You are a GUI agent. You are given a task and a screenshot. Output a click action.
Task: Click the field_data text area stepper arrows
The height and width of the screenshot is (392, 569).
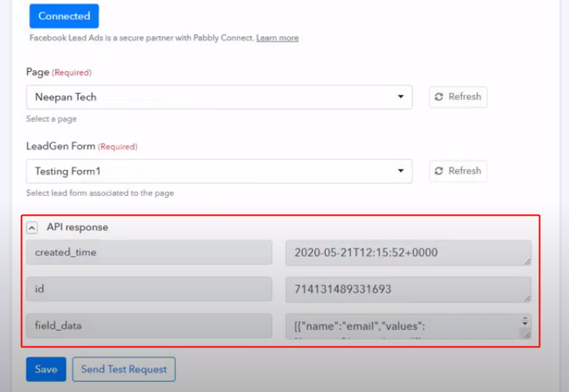point(525,321)
